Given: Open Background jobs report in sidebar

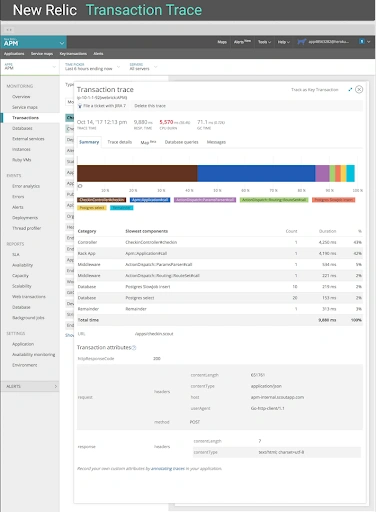Looking at the screenshot, I should pos(28,318).
